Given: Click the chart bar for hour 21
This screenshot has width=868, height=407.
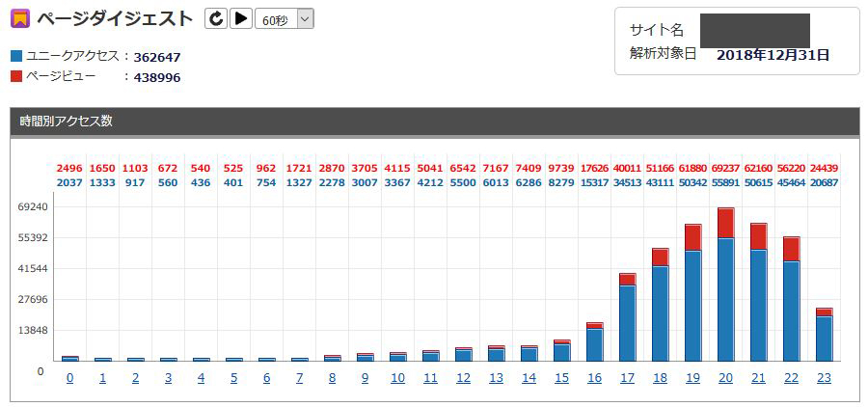Looking at the screenshot, I should coord(758,292).
